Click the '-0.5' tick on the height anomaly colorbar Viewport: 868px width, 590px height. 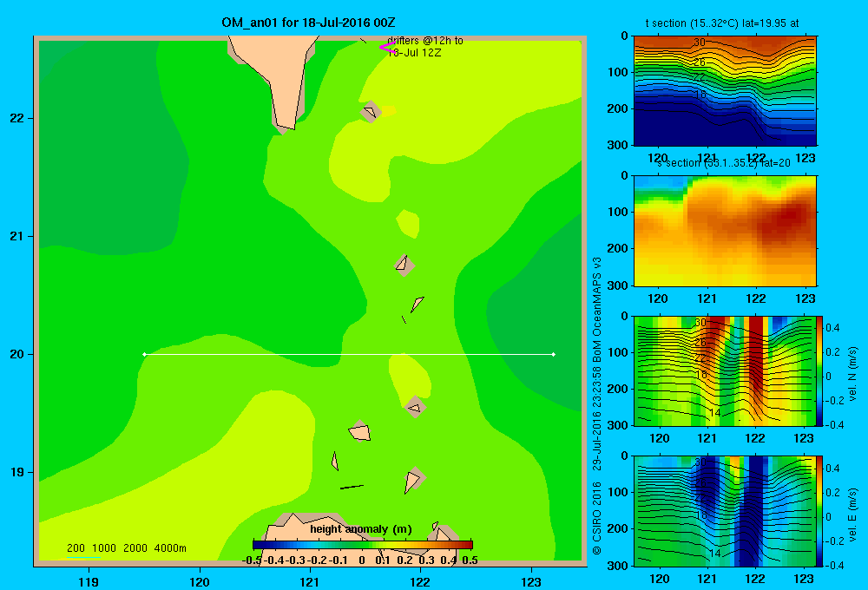click(x=252, y=560)
